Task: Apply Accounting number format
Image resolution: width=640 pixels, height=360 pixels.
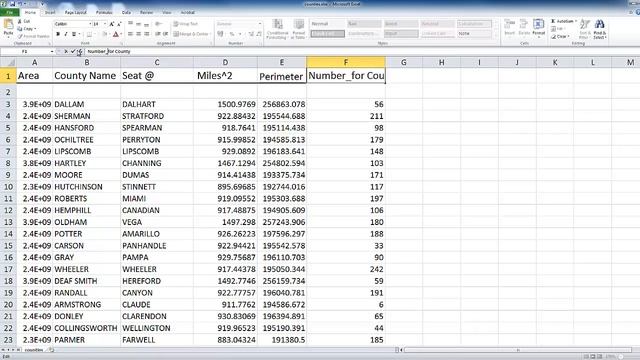Action: tap(221, 34)
